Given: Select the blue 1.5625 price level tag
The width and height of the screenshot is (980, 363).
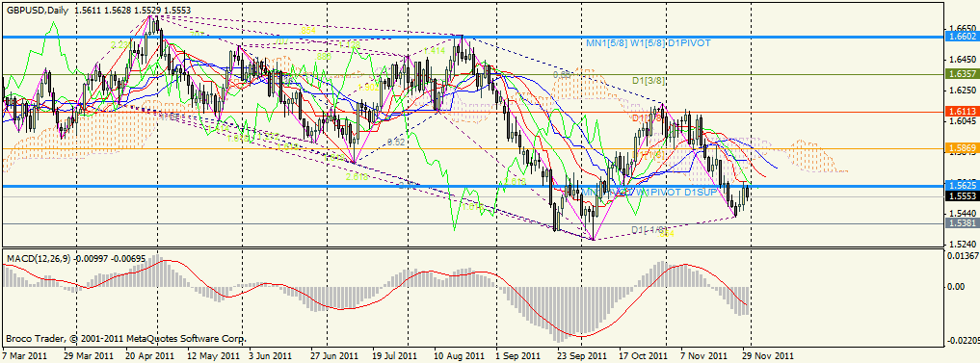Looking at the screenshot, I should [x=962, y=186].
